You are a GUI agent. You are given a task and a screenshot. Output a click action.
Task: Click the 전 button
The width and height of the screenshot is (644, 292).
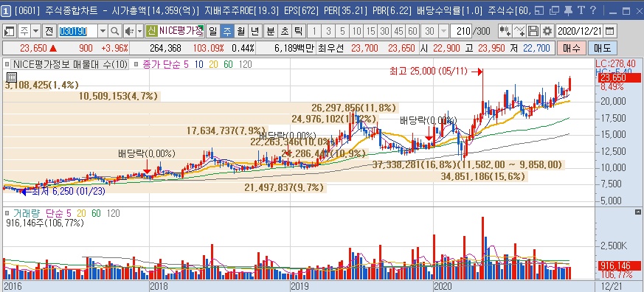49,31
